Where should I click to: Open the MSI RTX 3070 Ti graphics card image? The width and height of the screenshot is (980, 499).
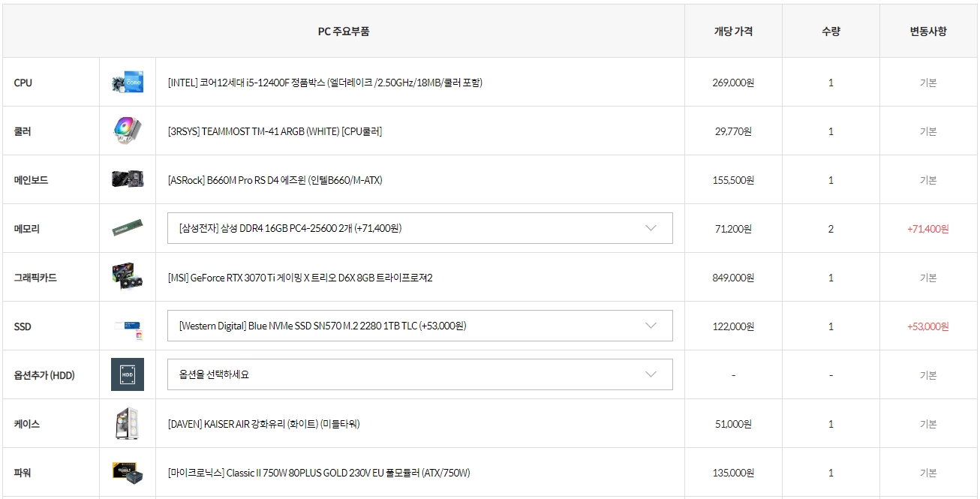point(127,278)
